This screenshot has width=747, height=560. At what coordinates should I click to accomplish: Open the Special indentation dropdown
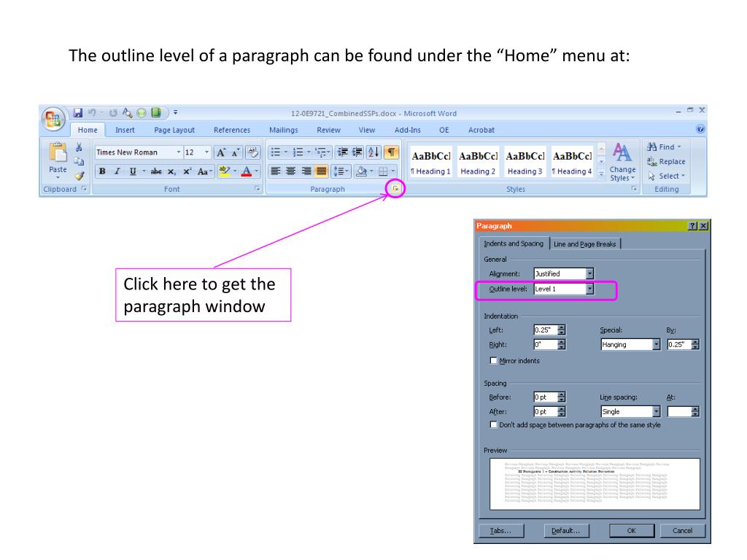coord(657,345)
